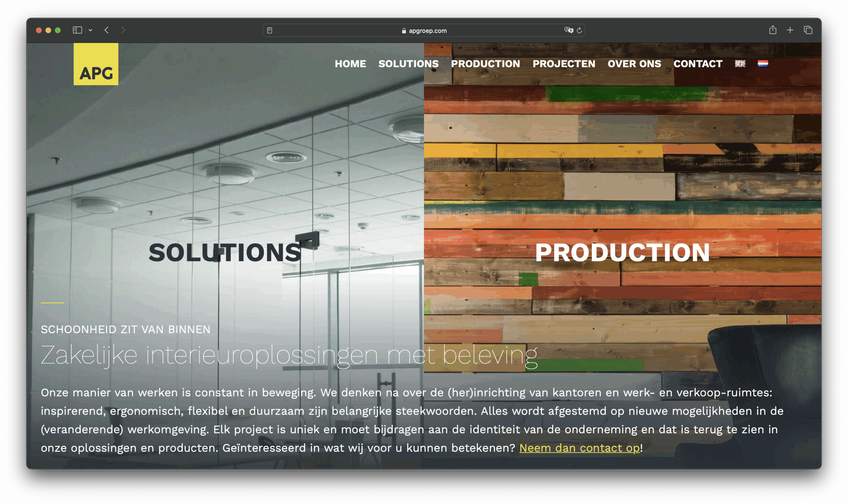The height and width of the screenshot is (504, 848).
Task: Open a new tab with the plus icon
Action: click(x=790, y=30)
